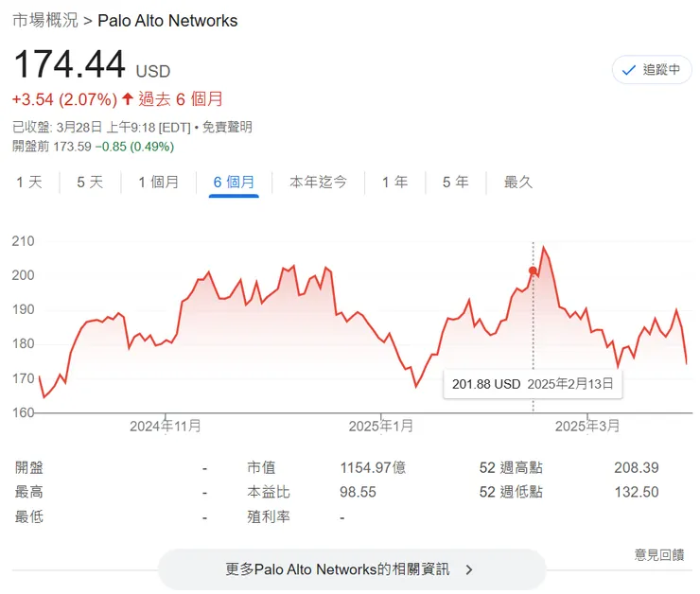Viewport: 700px width, 594px height.
Task: Open the 免責聲明 disclaimer link
Action: tap(227, 127)
